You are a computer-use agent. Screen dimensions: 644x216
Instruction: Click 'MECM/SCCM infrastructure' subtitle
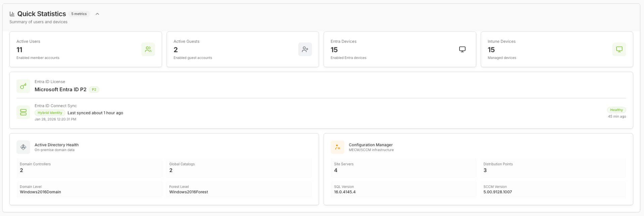(371, 150)
